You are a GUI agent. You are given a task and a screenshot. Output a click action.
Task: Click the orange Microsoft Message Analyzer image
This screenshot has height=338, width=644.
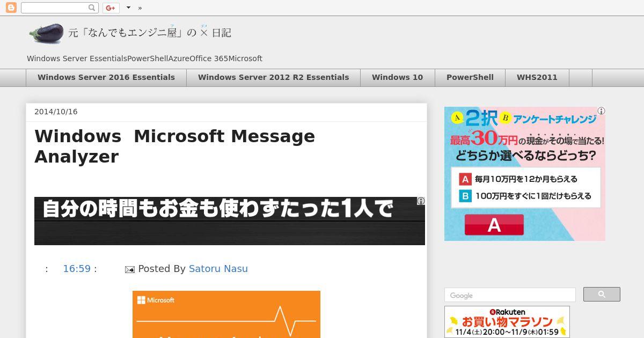click(x=226, y=314)
